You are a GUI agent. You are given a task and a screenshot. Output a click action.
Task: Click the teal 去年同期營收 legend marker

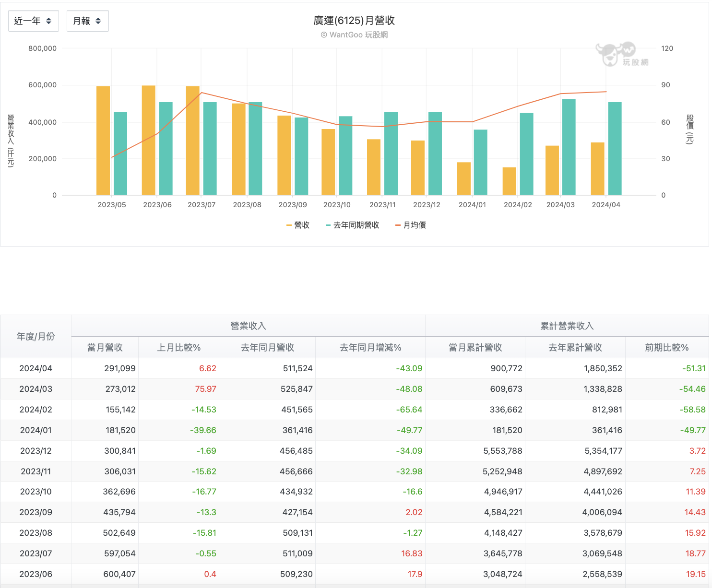tap(328, 225)
